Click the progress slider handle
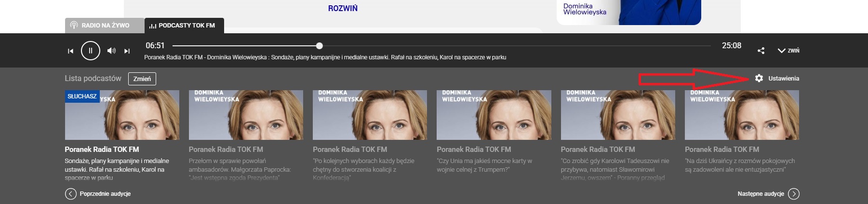 click(x=320, y=46)
